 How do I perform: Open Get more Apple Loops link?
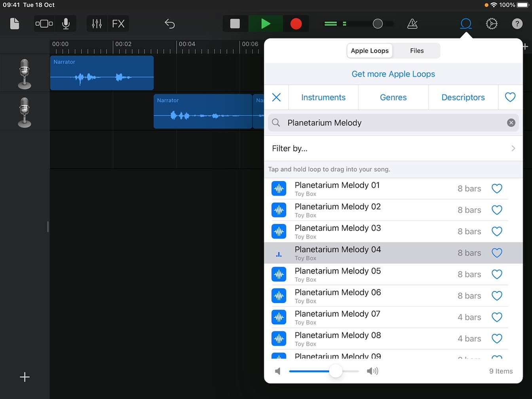(393, 74)
